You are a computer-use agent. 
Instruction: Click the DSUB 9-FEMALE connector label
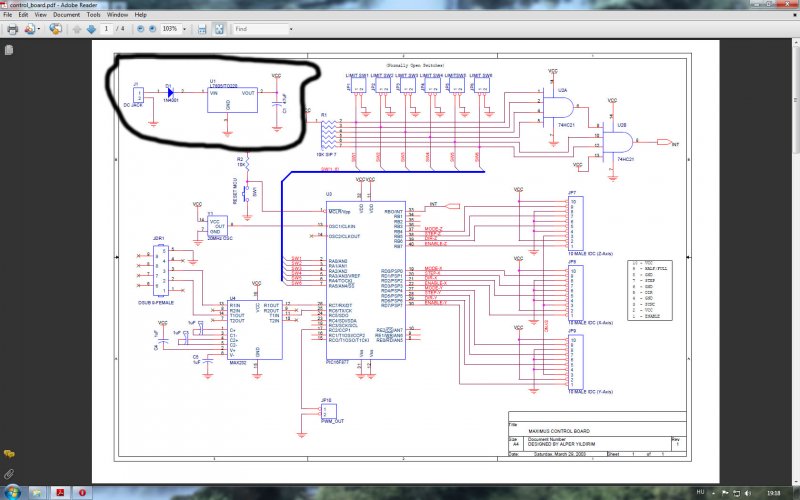[x=156, y=303]
